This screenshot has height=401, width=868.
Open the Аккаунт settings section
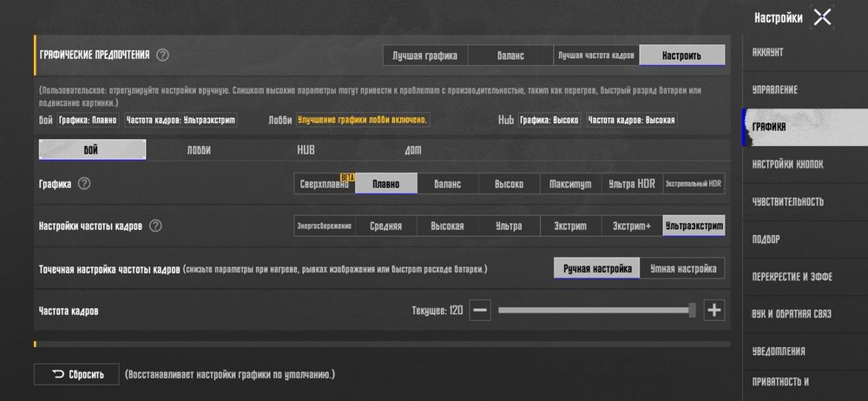click(805, 53)
